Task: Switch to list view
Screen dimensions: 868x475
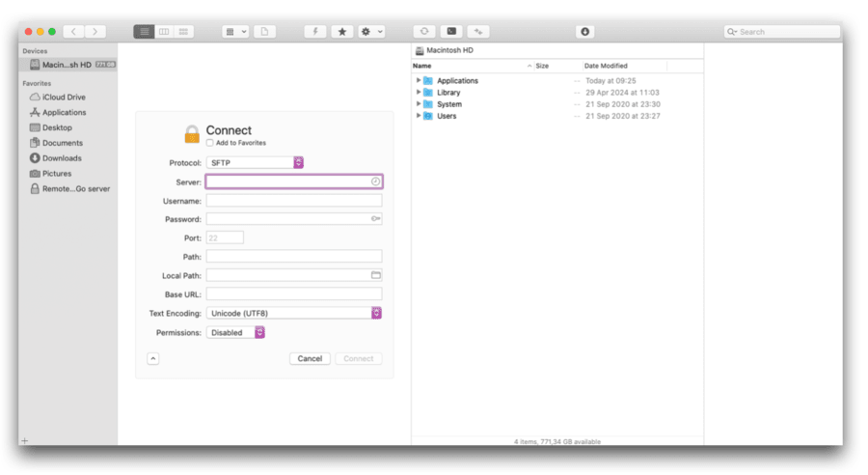Action: point(144,32)
